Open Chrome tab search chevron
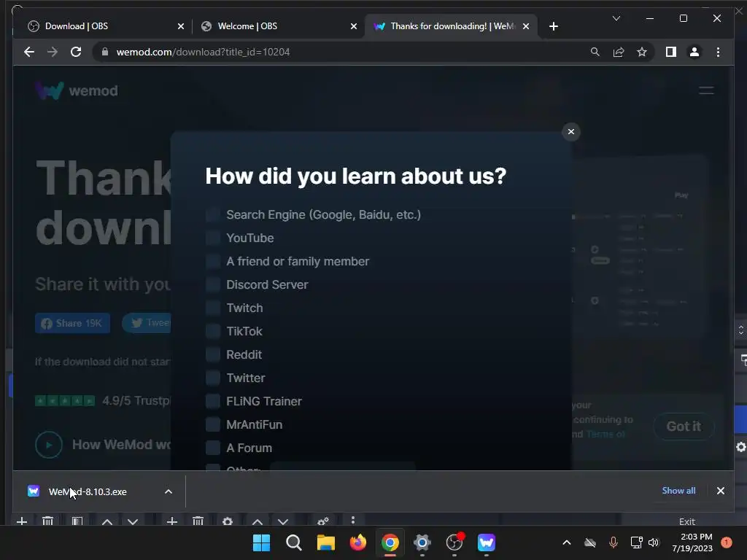The width and height of the screenshot is (747, 560). (616, 18)
